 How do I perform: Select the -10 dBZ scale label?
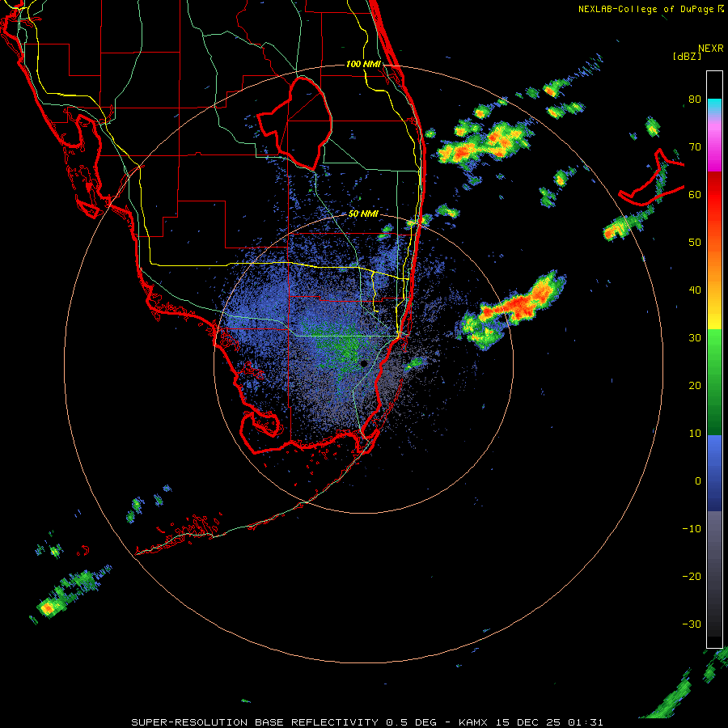tap(692, 528)
